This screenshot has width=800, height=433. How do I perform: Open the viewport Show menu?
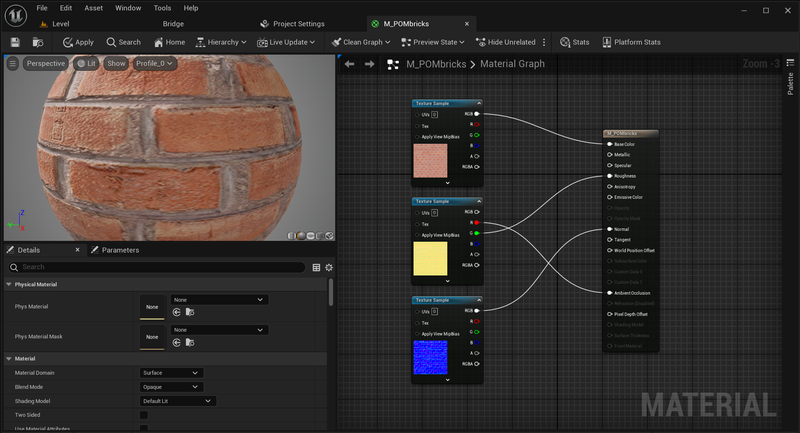(116, 63)
